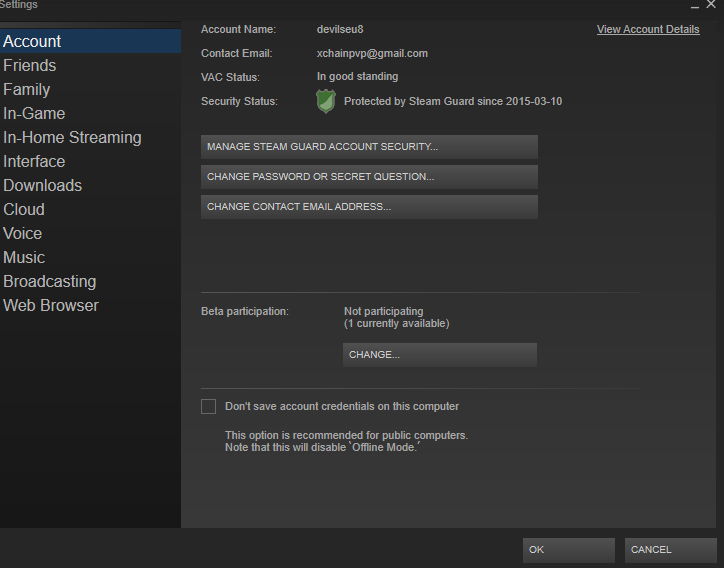Minimize the Settings window
The image size is (724, 568).
[695, 5]
